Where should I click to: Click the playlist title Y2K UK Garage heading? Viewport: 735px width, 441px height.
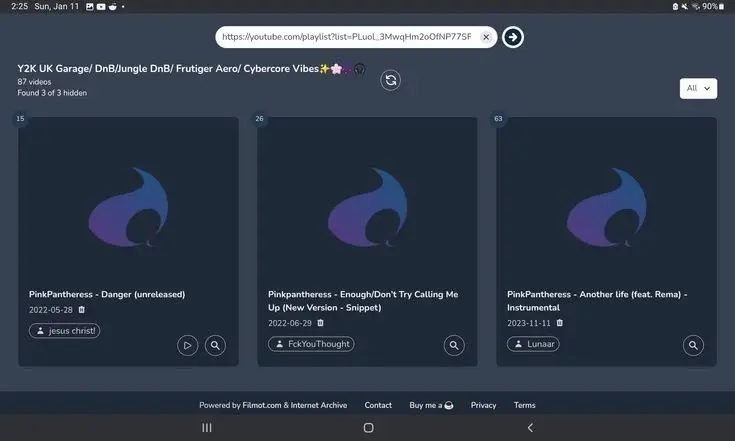coord(191,69)
